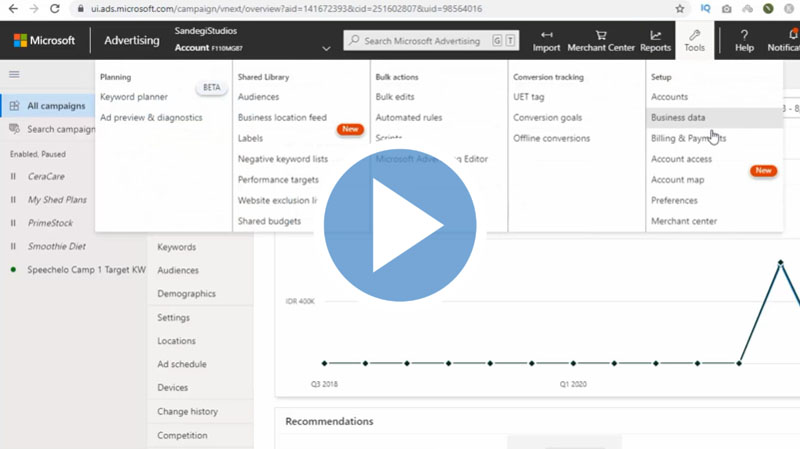Screen dimensions: 800x449
Task: Click the camera extension icon in browser toolbar
Action: coord(727,9)
